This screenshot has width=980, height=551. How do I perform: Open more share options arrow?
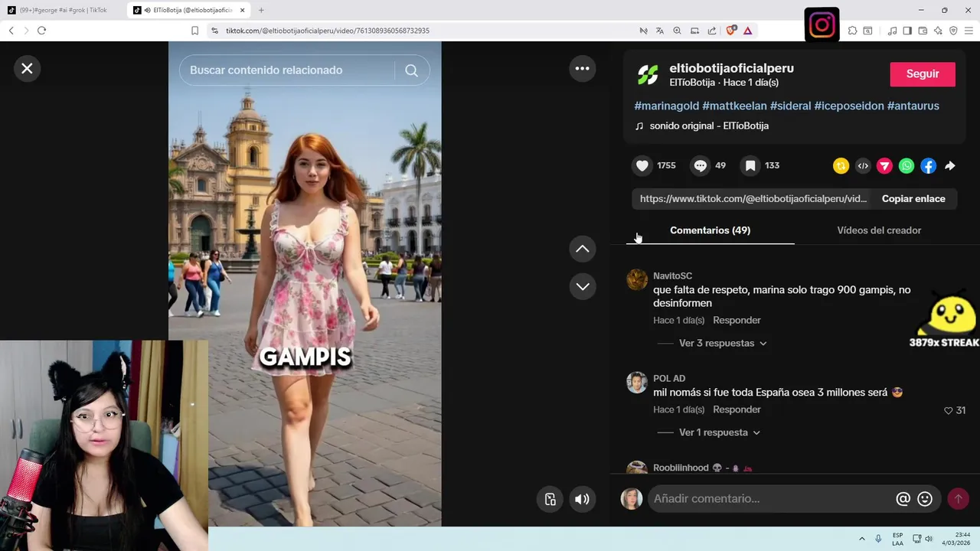[x=950, y=166]
